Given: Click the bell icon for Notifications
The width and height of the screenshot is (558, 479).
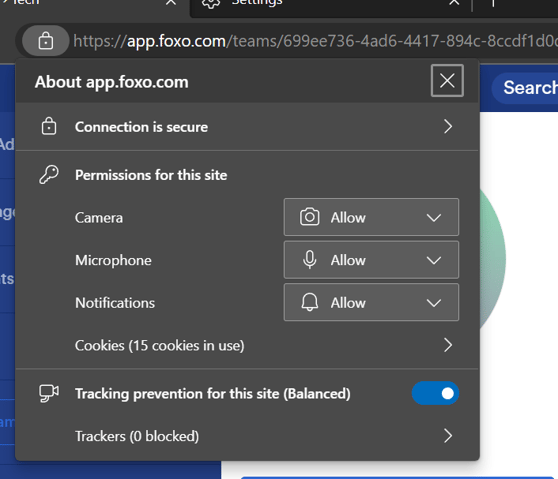Looking at the screenshot, I should (310, 302).
